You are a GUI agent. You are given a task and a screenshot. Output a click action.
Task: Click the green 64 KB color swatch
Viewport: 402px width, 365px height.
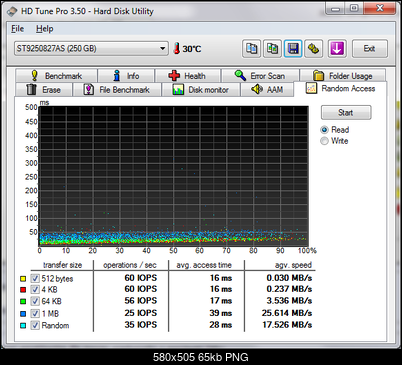pyautogui.click(x=23, y=301)
